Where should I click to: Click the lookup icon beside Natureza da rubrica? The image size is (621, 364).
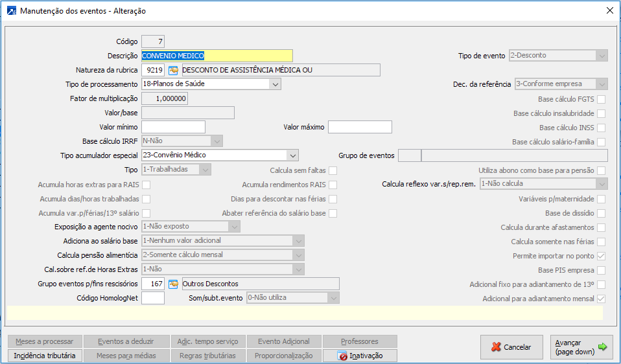173,70
